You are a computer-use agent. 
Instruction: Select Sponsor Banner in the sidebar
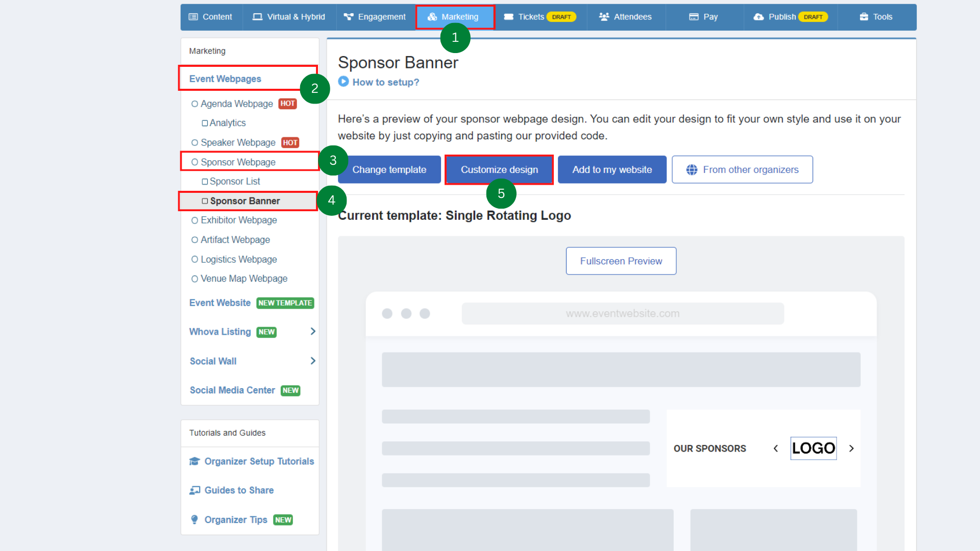point(244,201)
